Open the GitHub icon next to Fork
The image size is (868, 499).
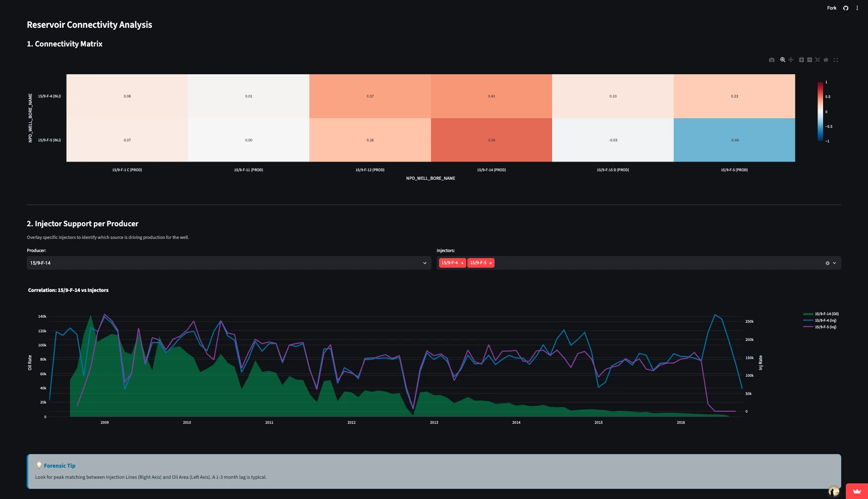click(x=846, y=8)
